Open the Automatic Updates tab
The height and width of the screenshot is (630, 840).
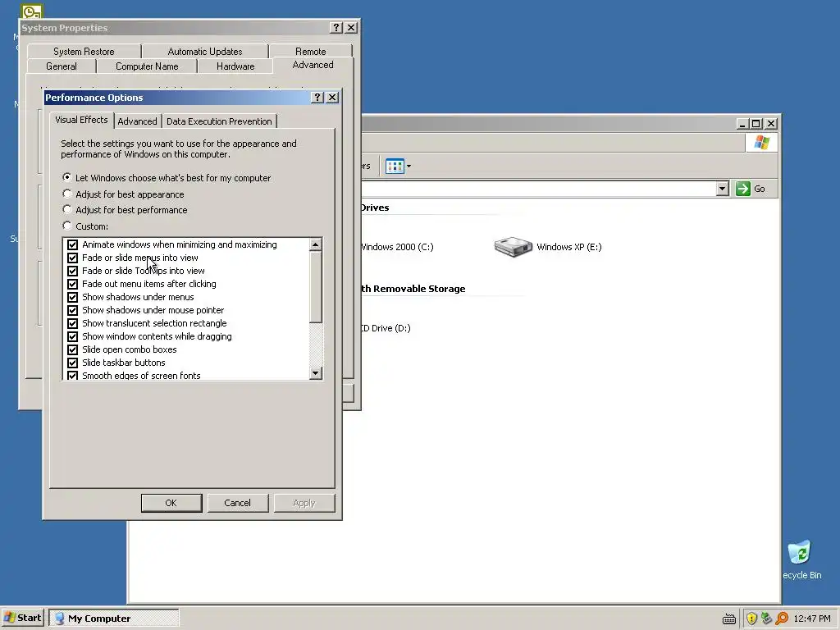pyautogui.click(x=204, y=52)
